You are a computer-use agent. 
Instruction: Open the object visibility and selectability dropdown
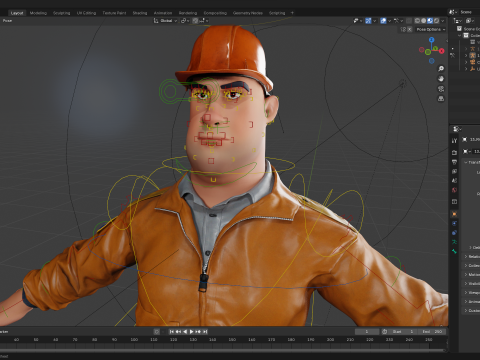358,21
